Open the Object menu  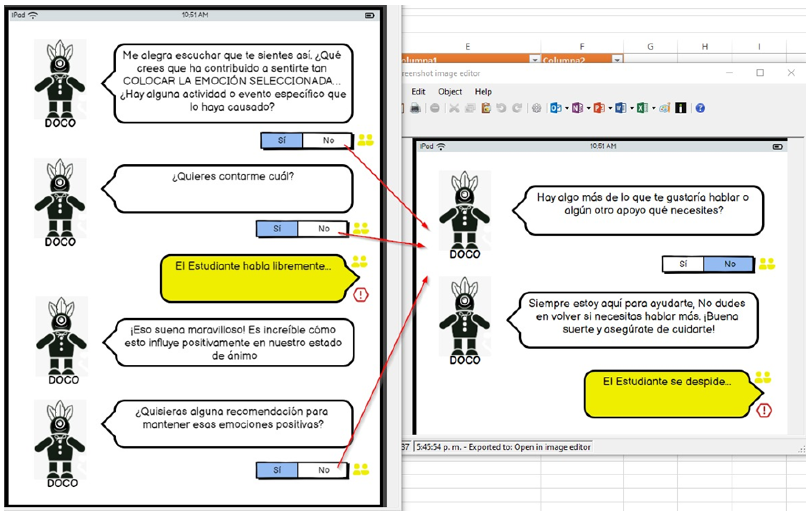pyautogui.click(x=450, y=91)
